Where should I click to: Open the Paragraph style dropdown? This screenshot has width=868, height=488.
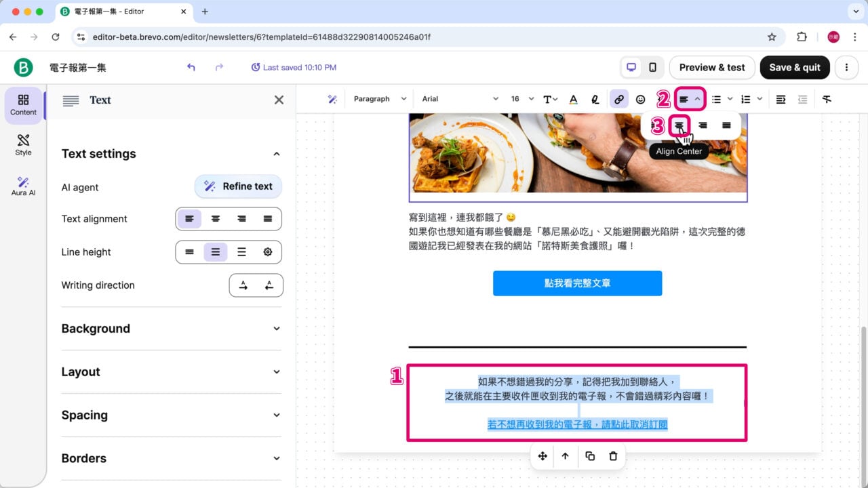coord(378,99)
